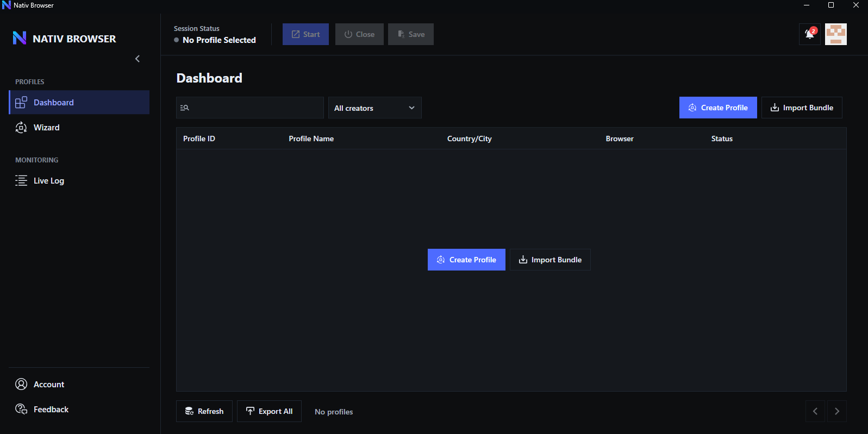Click Create Profile in the top toolbar
Image resolution: width=868 pixels, height=434 pixels.
718,108
